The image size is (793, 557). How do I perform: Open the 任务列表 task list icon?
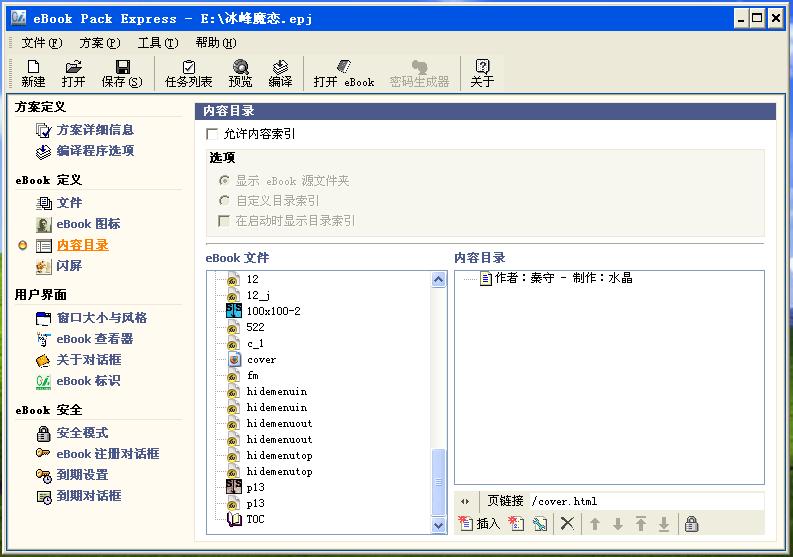click(x=189, y=74)
